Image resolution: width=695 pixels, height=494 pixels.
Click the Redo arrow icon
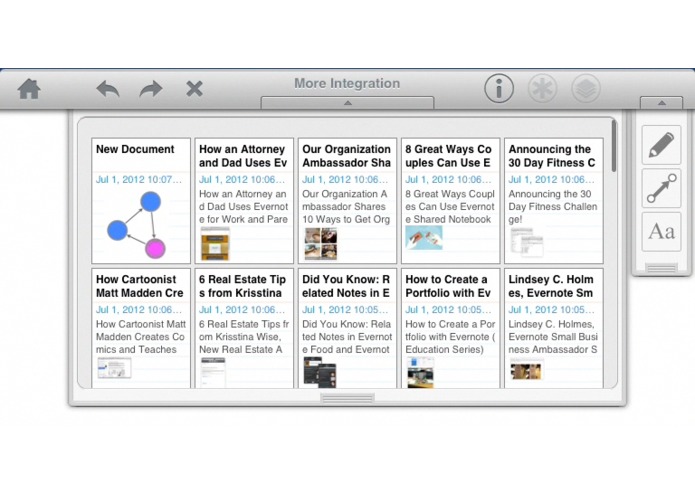click(x=151, y=89)
